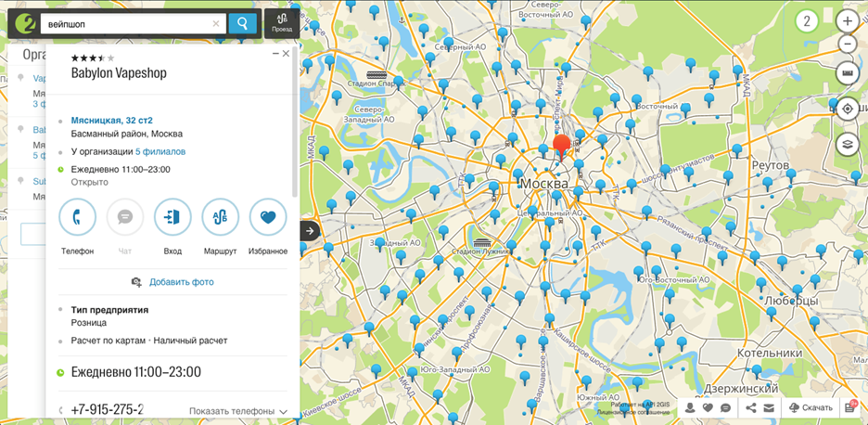The width and height of the screenshot is (868, 425).
Task: Open the user profile icon
Action: tap(690, 408)
